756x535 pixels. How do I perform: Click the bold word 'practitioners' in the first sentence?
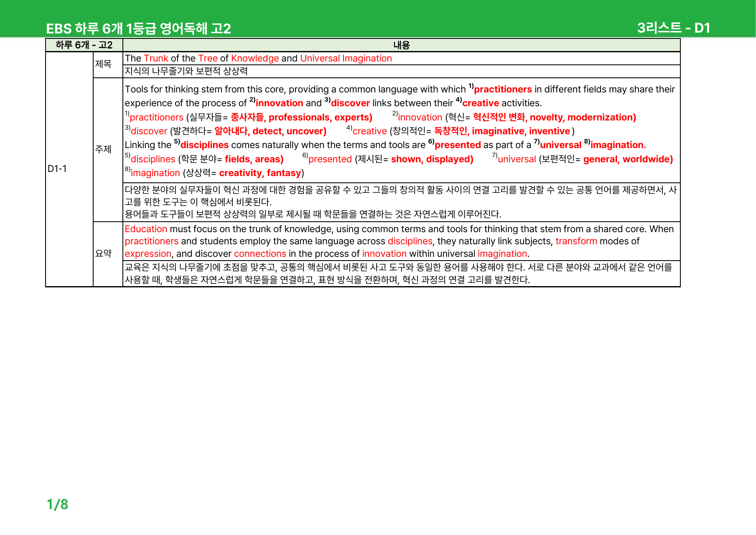tap(503, 89)
